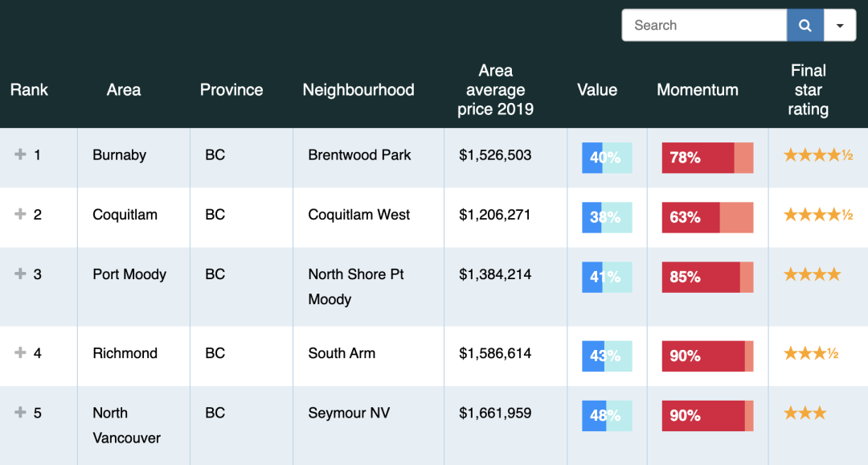Viewport: 868px width, 465px height.
Task: Expand row 5 North Vancouver details
Action: (20, 412)
